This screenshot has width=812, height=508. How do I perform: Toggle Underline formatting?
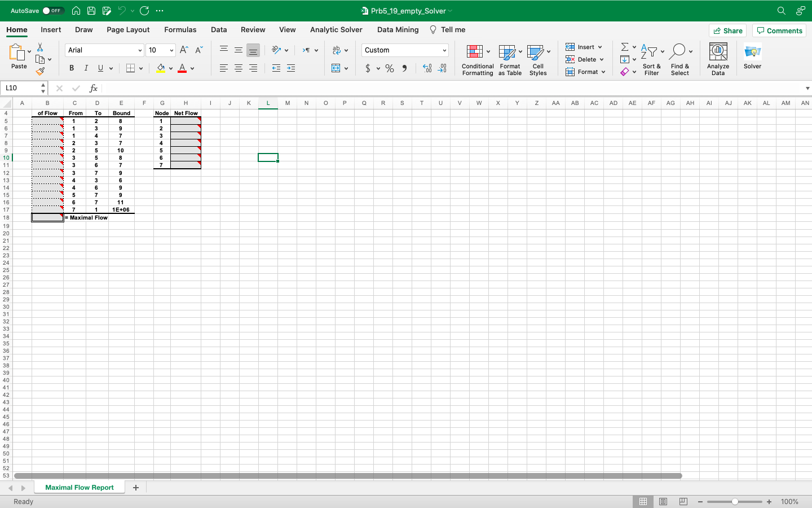click(x=100, y=68)
